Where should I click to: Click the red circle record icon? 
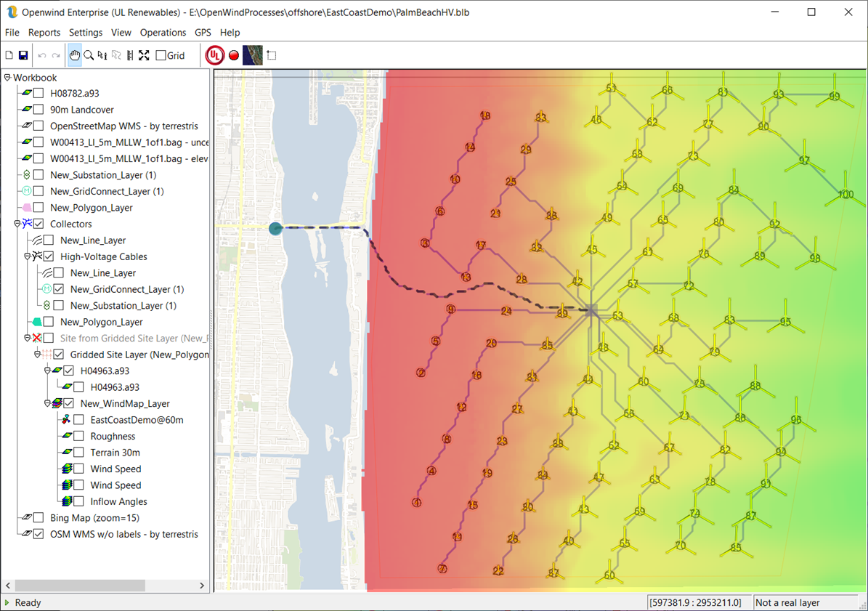click(x=234, y=55)
